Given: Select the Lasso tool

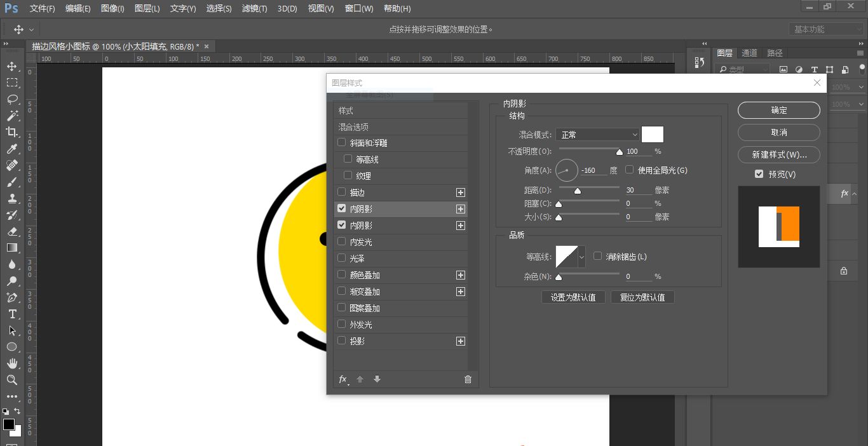Looking at the screenshot, I should pyautogui.click(x=12, y=99).
